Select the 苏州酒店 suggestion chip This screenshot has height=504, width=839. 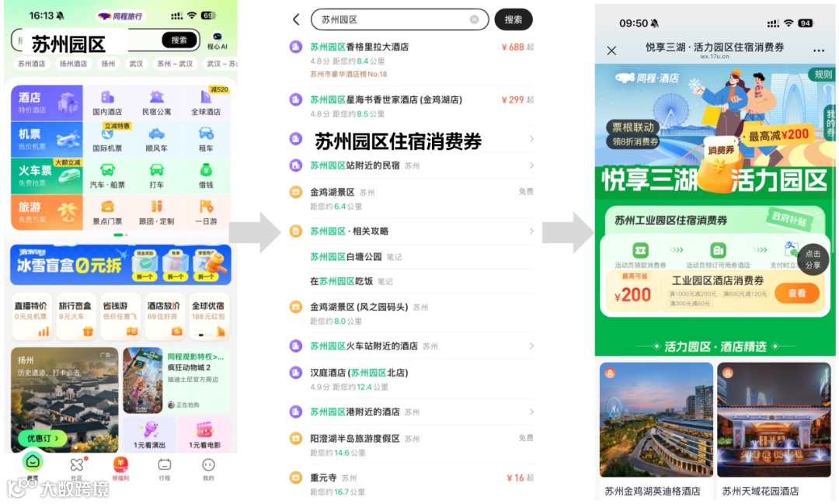click(32, 64)
